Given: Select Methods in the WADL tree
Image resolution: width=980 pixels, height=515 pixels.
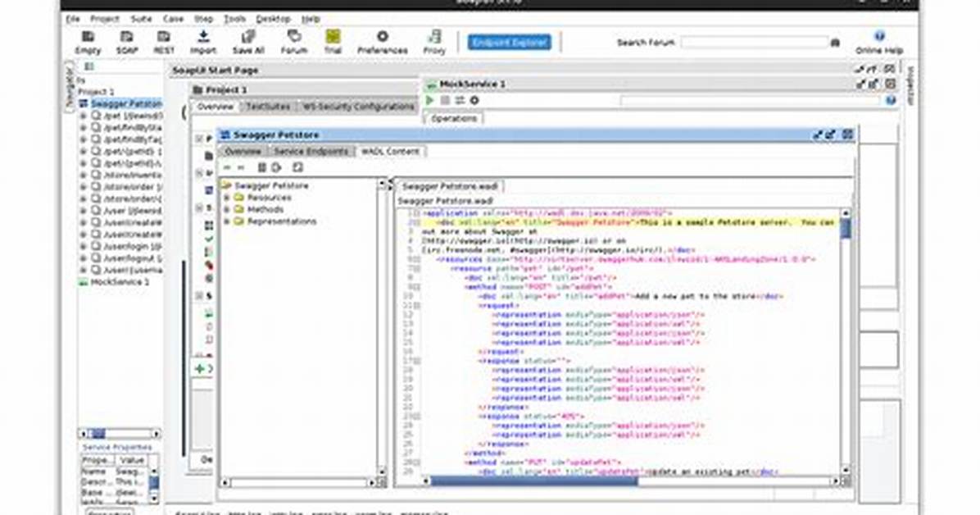Looking at the screenshot, I should point(265,210).
